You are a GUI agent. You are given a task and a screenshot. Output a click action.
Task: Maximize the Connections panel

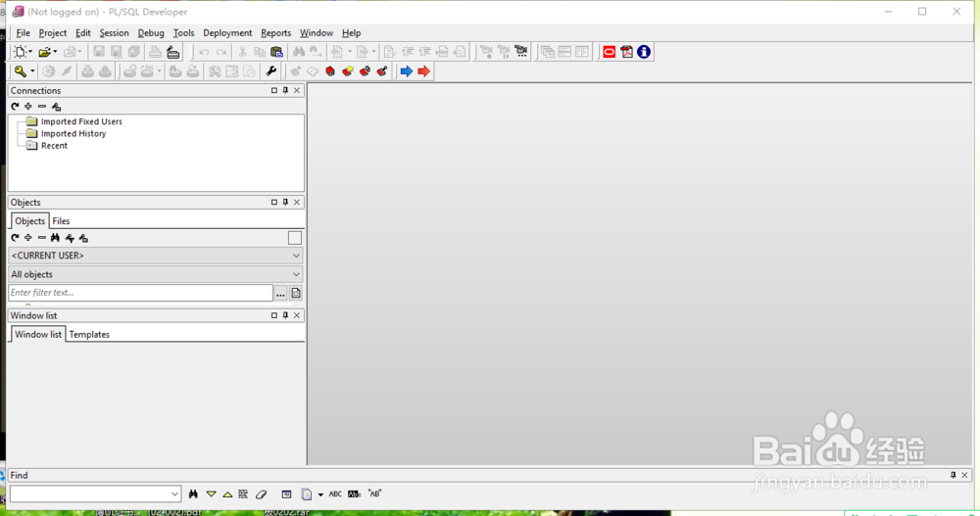click(x=273, y=91)
